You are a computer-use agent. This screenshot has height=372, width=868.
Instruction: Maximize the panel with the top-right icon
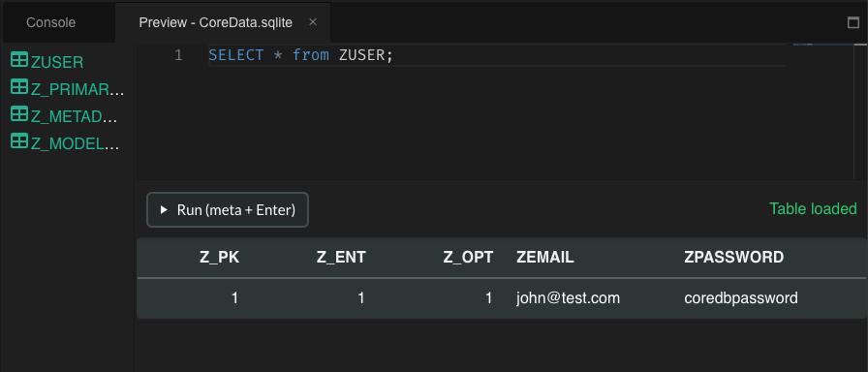[x=853, y=22]
